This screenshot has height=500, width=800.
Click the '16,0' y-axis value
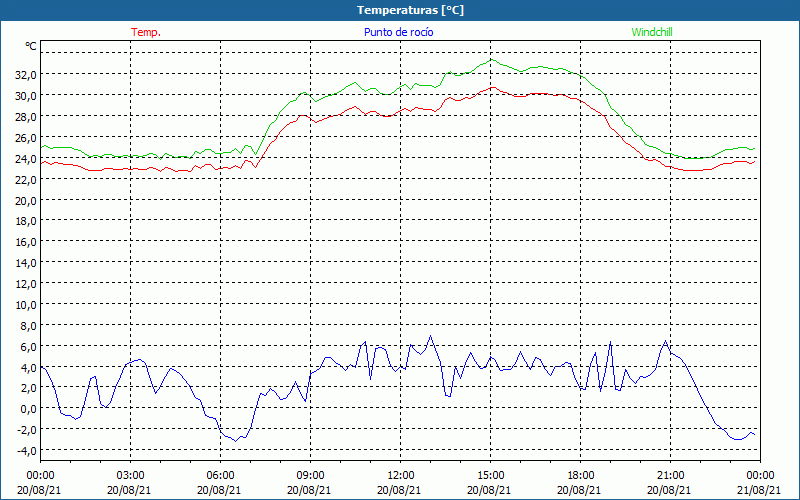(x=27, y=242)
